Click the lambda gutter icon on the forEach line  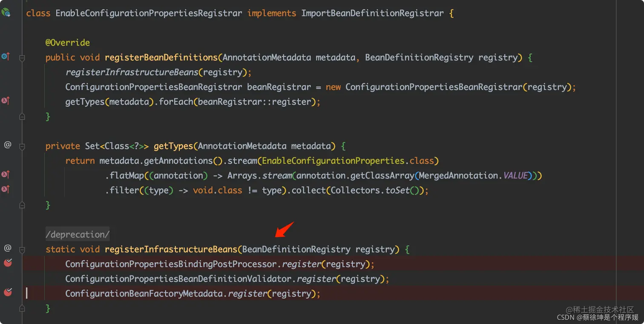pos(5,101)
